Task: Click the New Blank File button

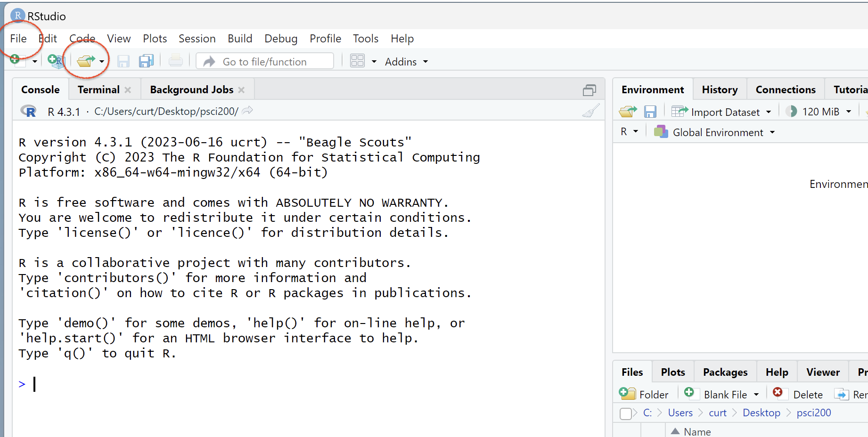Action: pyautogui.click(x=715, y=394)
